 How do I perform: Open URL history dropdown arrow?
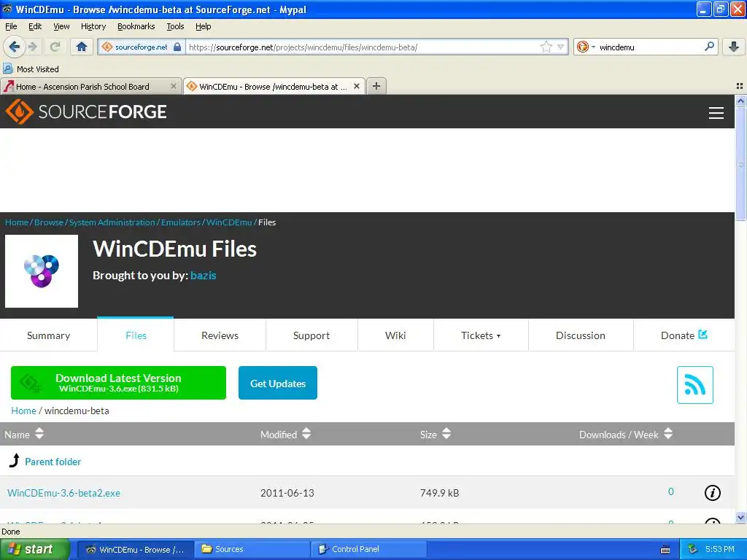[x=561, y=47]
